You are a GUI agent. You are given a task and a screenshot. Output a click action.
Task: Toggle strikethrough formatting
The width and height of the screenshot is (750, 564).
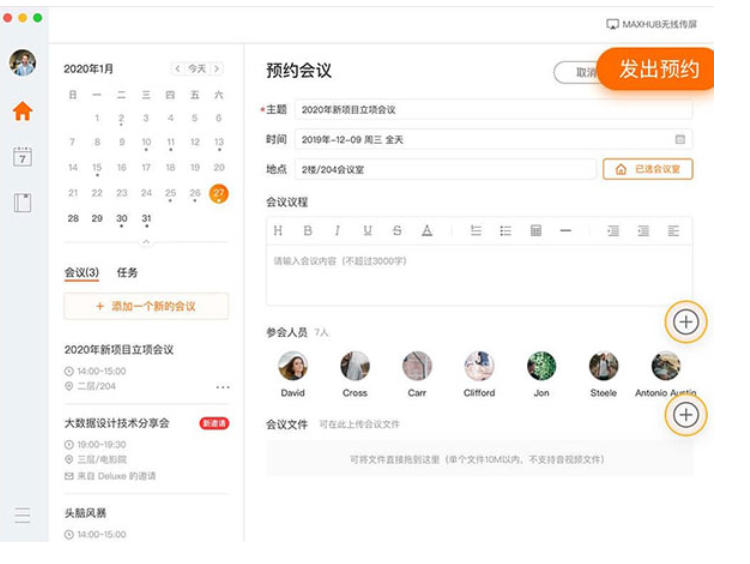pyautogui.click(x=397, y=231)
